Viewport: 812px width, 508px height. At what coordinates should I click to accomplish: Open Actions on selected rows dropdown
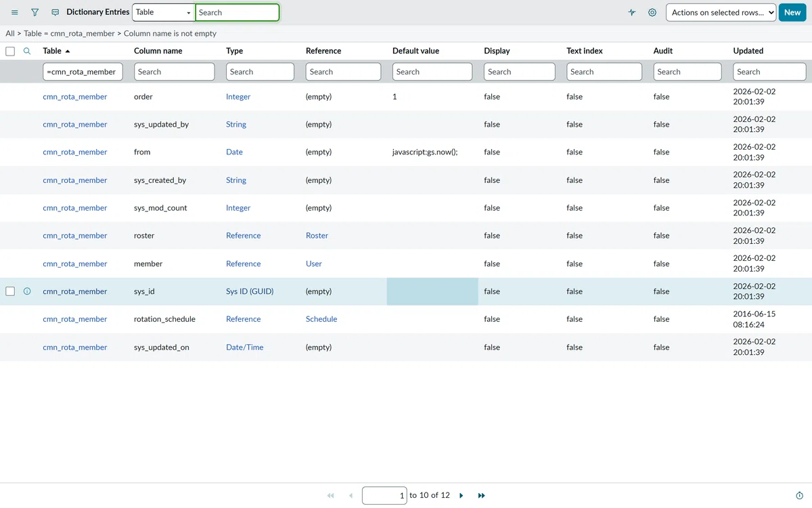coord(721,12)
